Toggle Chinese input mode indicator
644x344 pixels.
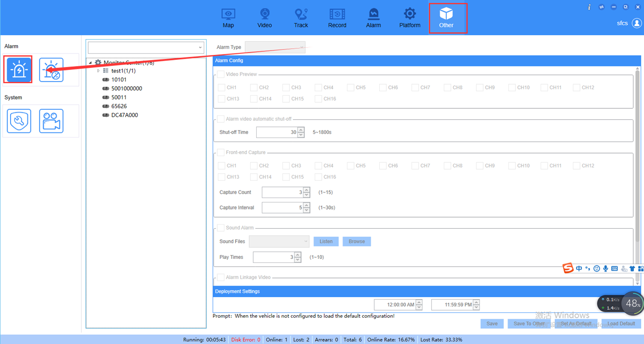tap(579, 268)
